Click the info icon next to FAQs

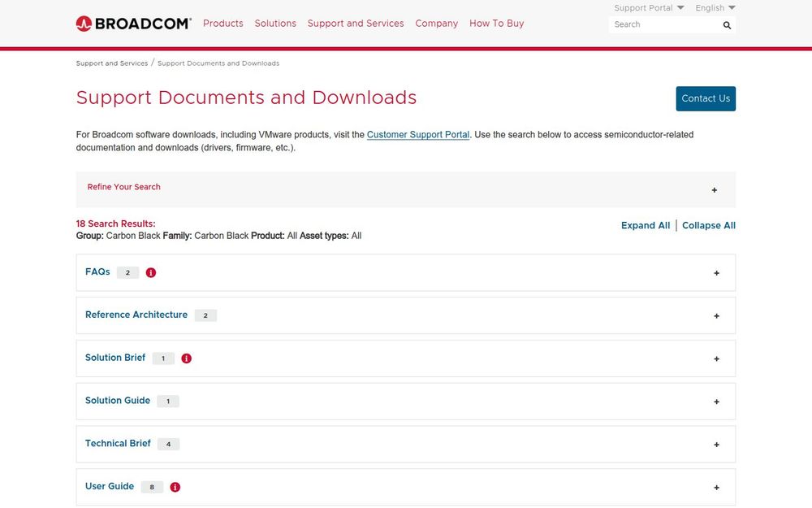[x=151, y=272]
